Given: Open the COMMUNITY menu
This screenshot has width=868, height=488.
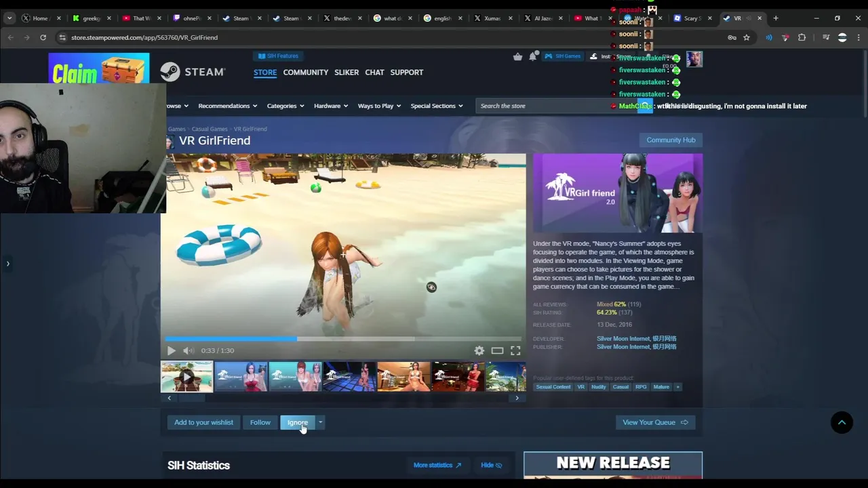Looking at the screenshot, I should (306, 72).
